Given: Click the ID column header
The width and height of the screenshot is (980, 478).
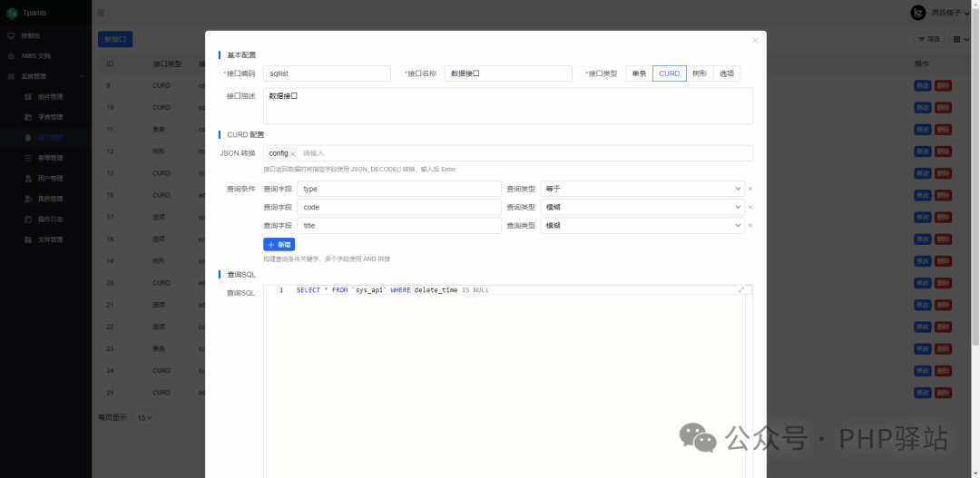Looking at the screenshot, I should click(x=110, y=63).
